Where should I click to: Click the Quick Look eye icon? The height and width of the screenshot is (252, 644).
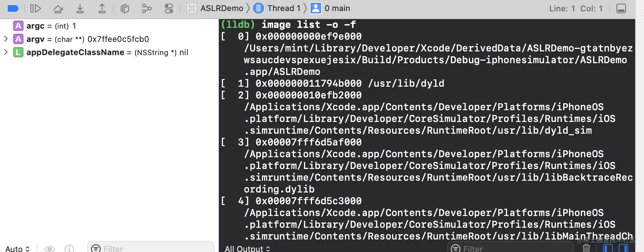50,249
